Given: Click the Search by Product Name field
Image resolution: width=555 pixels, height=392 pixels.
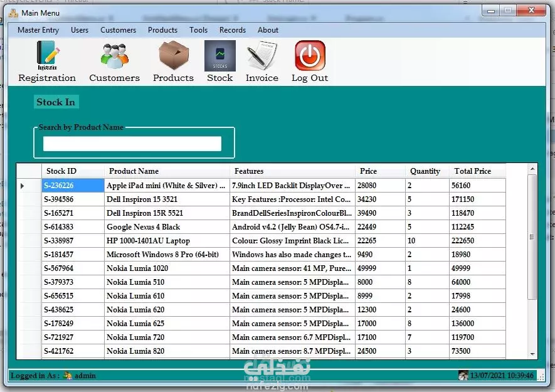Looking at the screenshot, I should point(132,144).
